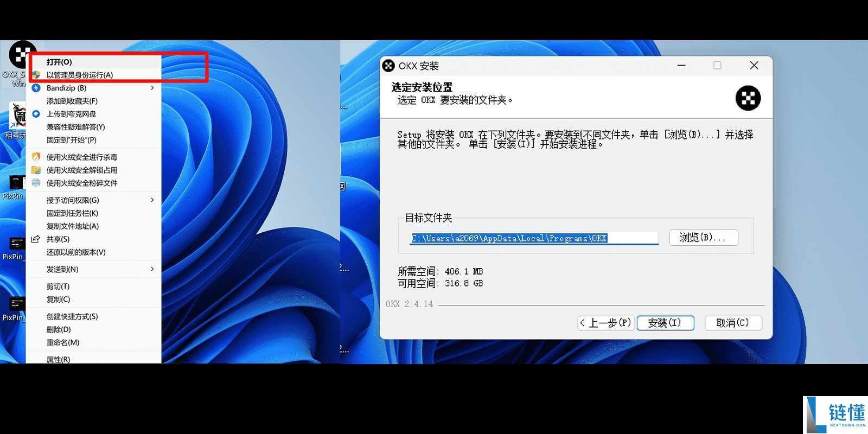The width and height of the screenshot is (868, 434).
Task: Select 共享(S) in the context menu
Action: click(58, 239)
